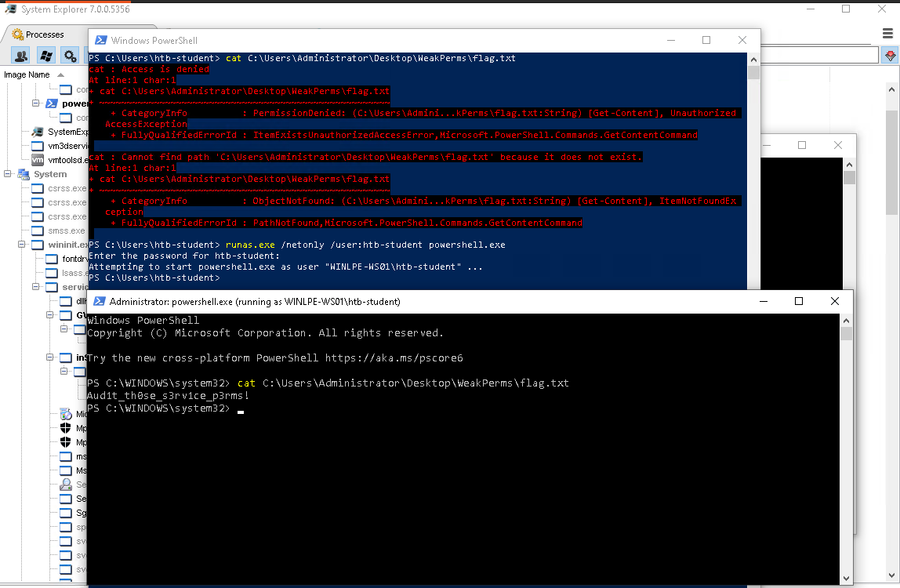This screenshot has width=900, height=588.
Task: Click the red funnel filter button
Action: (x=890, y=56)
